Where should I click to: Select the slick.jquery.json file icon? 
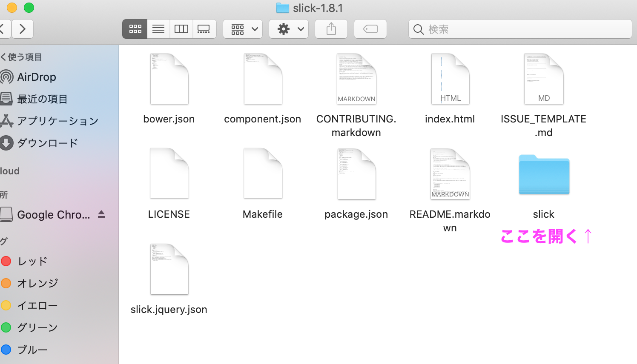click(169, 269)
